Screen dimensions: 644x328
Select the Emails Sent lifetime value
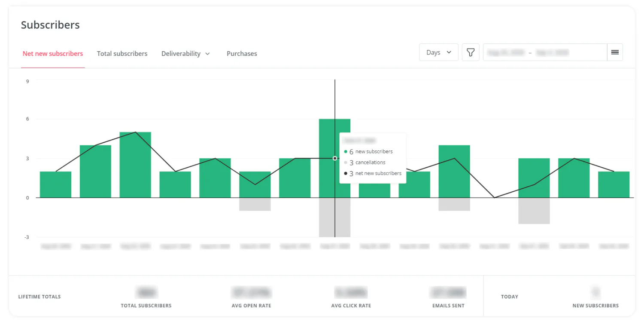click(x=448, y=293)
